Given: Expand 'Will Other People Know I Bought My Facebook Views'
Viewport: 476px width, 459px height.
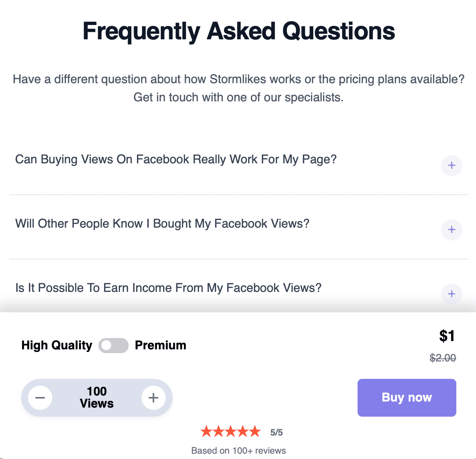Looking at the screenshot, I should [x=162, y=223].
